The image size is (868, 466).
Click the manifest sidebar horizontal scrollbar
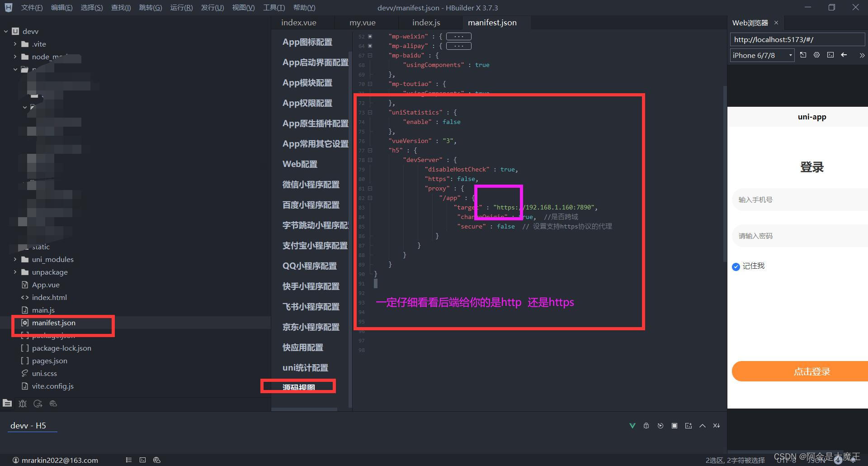tap(304, 409)
